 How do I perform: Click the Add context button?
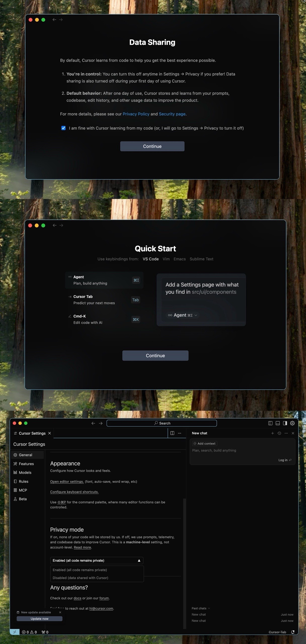204,444
